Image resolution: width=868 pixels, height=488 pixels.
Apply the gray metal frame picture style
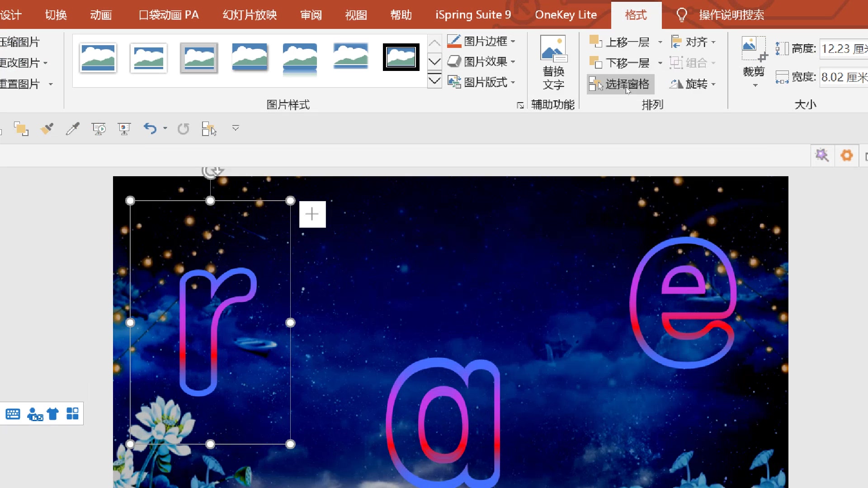click(x=199, y=58)
